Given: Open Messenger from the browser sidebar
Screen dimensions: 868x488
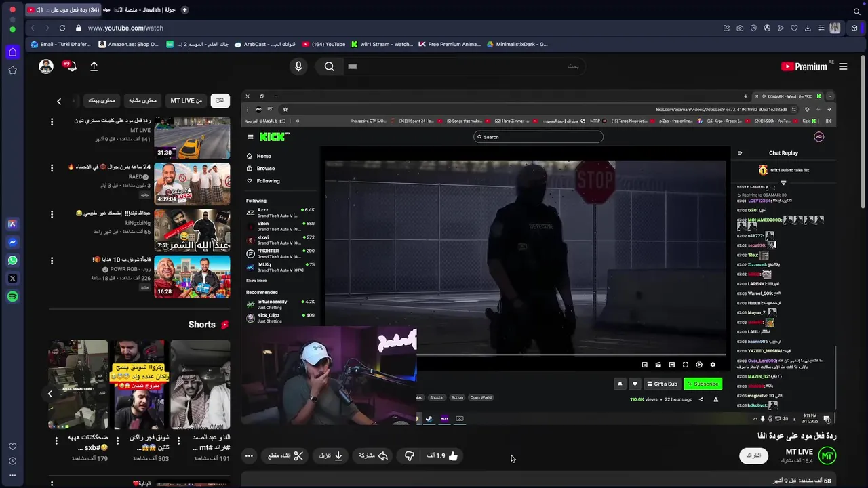Looking at the screenshot, I should tap(12, 242).
